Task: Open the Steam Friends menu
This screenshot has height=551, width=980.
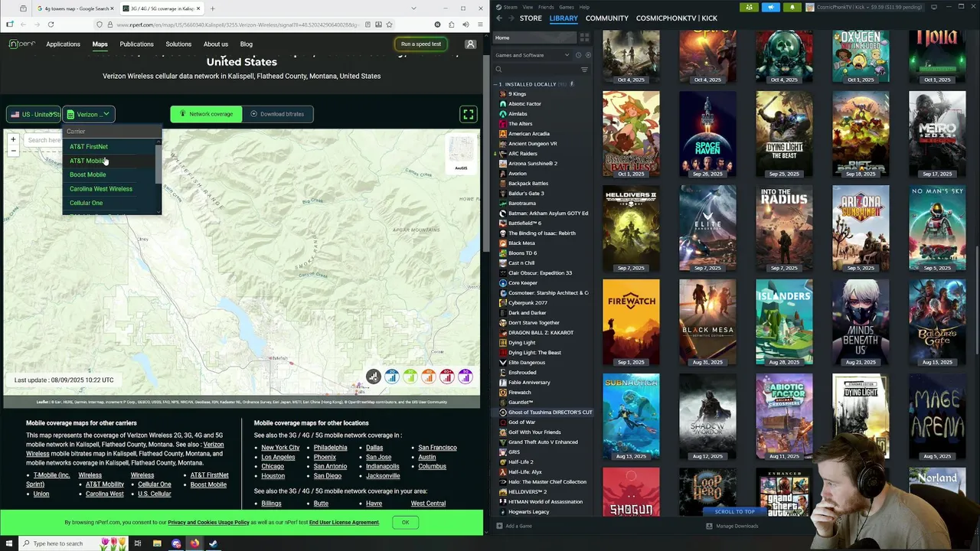Action: pos(546,7)
